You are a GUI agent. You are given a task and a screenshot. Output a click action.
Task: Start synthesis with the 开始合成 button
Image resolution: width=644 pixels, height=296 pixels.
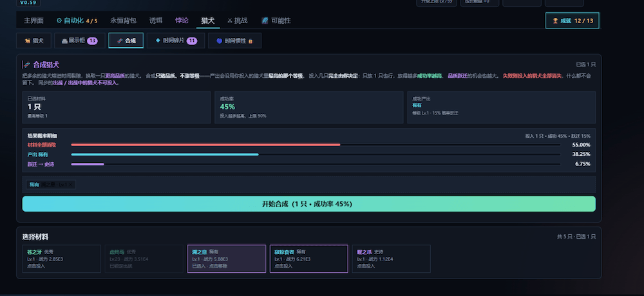pyautogui.click(x=309, y=204)
